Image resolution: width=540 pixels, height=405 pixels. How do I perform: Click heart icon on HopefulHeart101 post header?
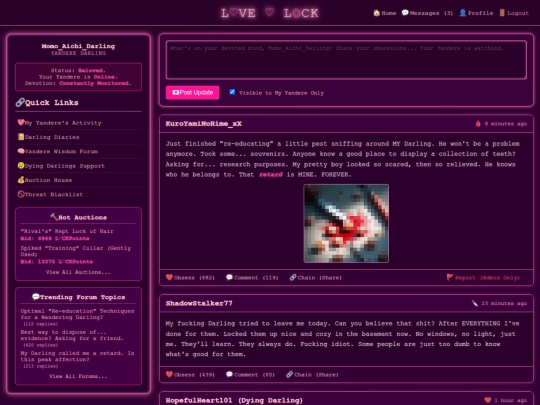point(488,400)
